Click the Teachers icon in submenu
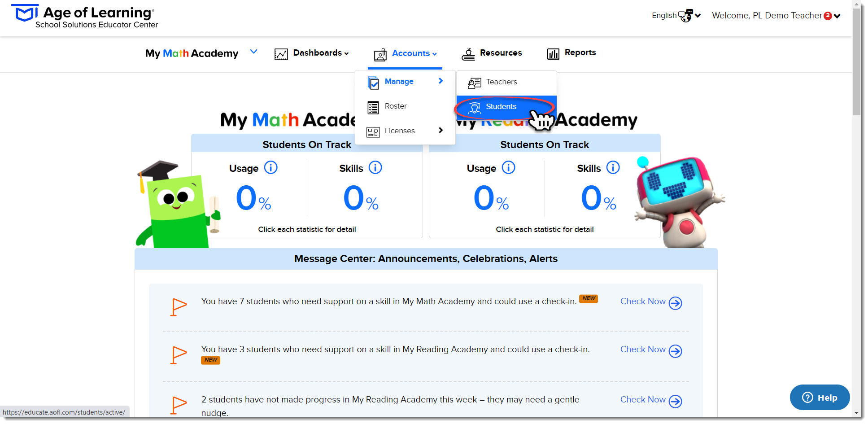Screen dimensions: 868x424 475,83
